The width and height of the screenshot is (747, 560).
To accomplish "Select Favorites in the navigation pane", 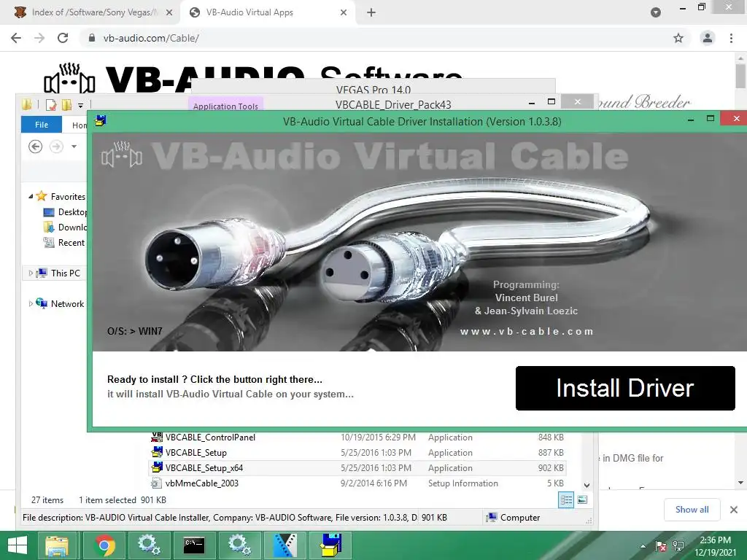I will (x=67, y=196).
